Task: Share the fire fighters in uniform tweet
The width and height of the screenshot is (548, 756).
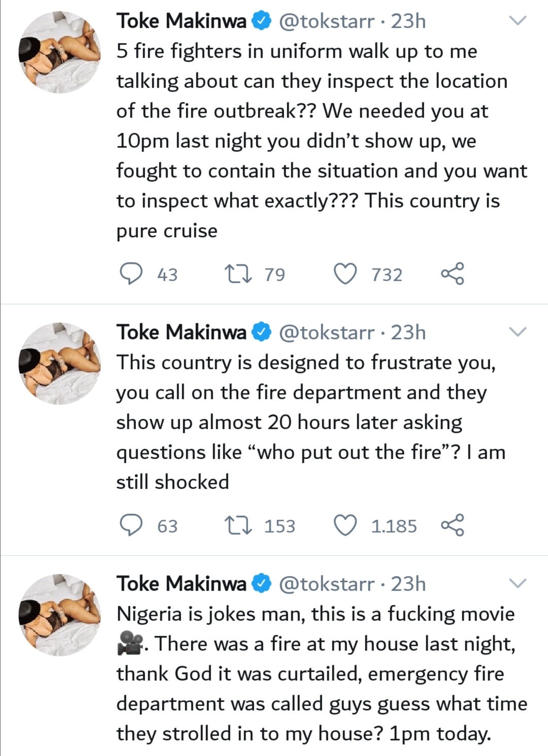Action: pyautogui.click(x=452, y=274)
